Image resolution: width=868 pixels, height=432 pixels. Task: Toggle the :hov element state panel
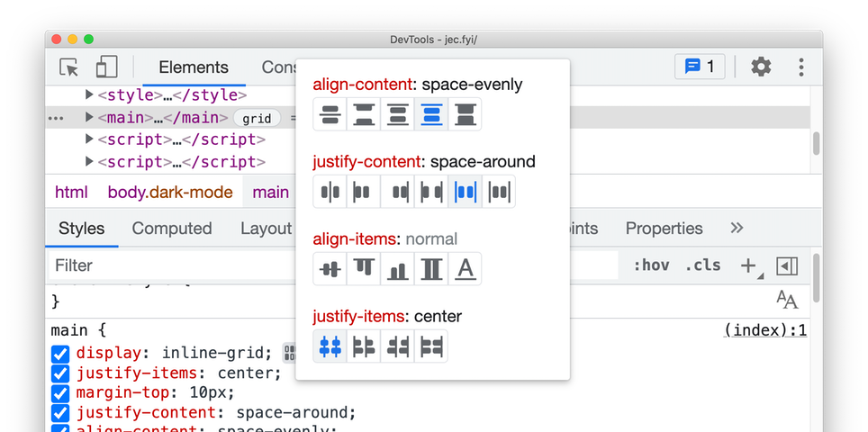pyautogui.click(x=651, y=265)
